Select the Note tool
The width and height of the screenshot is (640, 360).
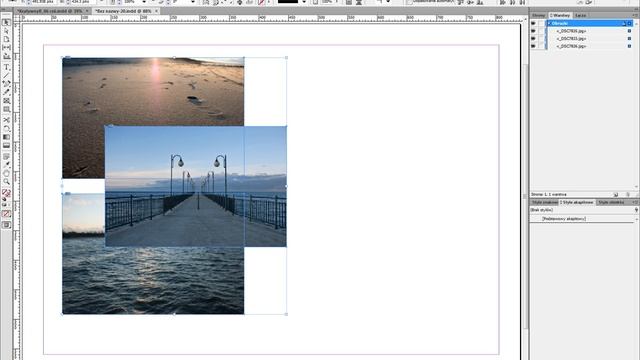7,156
